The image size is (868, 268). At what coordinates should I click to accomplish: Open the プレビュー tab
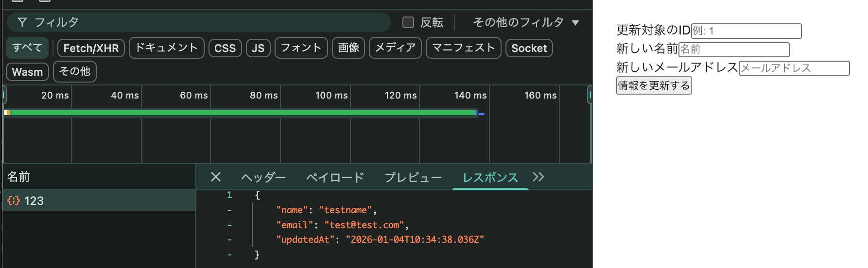coord(413,178)
